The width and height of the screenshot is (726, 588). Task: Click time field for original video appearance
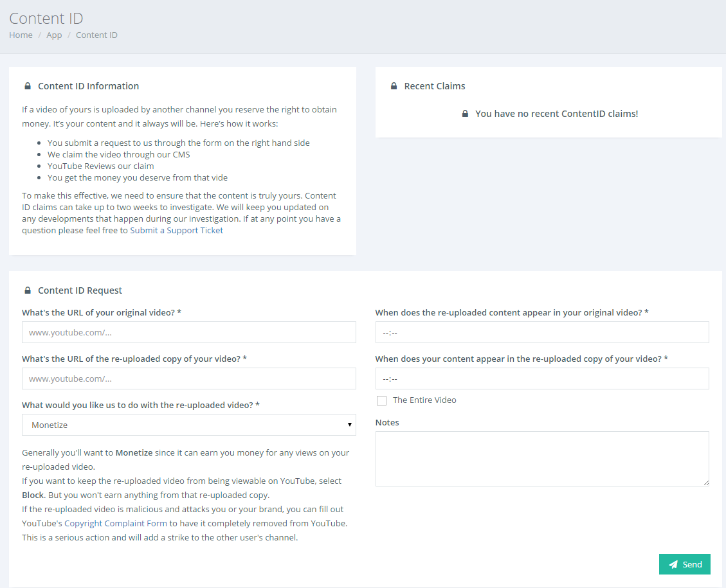coord(542,332)
